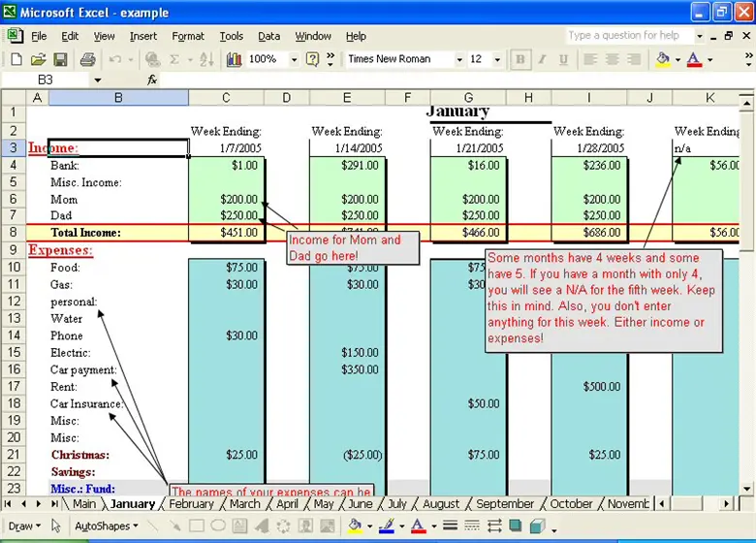Create new workbook with blank page icon
This screenshot has width=756, height=543.
(16, 59)
